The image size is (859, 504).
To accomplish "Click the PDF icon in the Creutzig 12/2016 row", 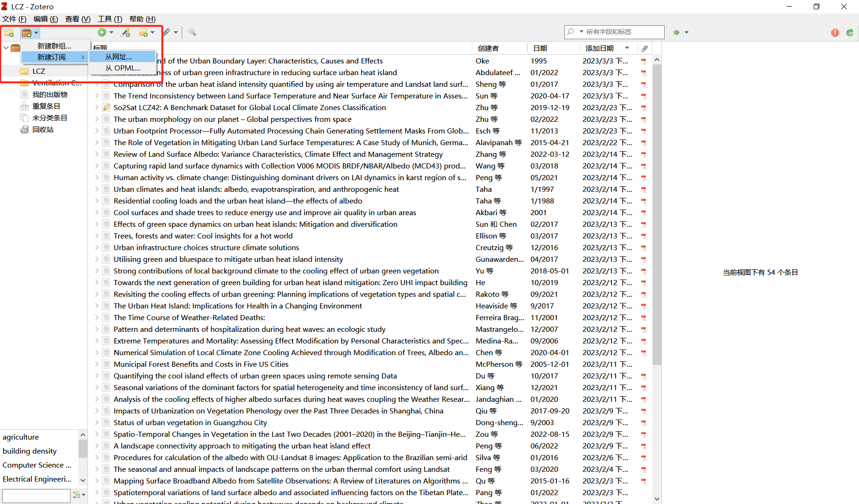I will click(x=644, y=248).
